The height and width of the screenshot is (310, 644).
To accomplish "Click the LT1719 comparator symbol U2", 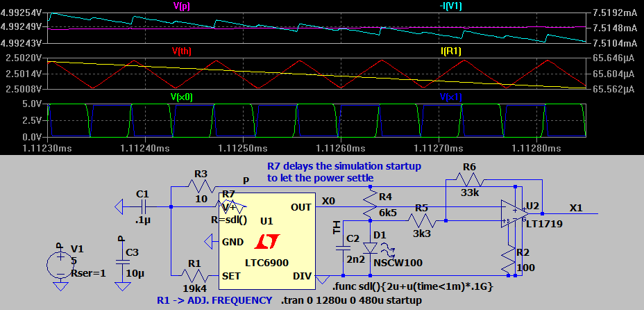I will pyautogui.click(x=516, y=215).
